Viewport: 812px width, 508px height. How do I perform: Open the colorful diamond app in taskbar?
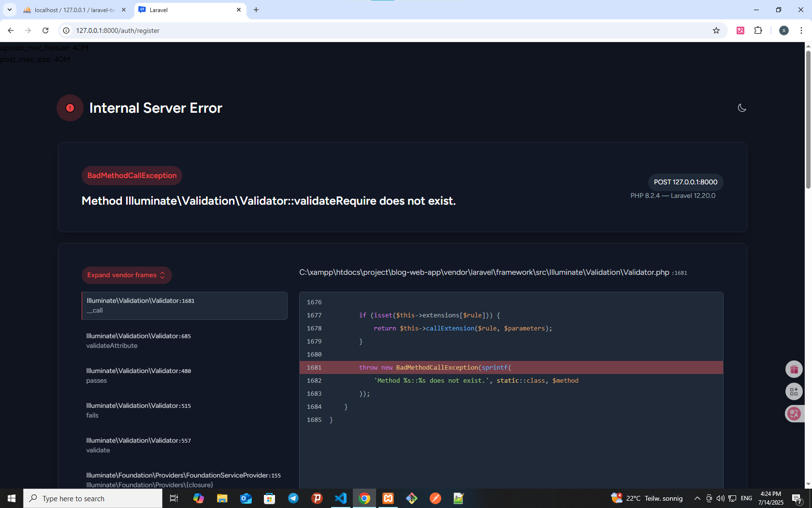tap(412, 498)
